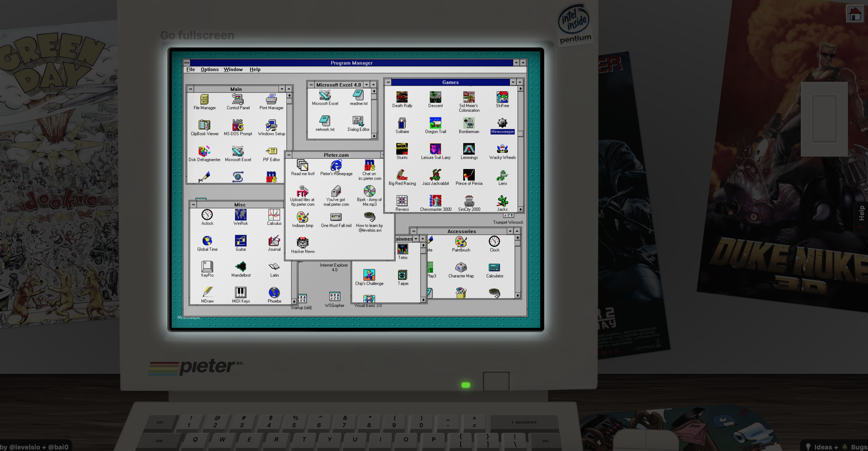Open the Main window control menu box
This screenshot has width=868, height=451.
191,89
